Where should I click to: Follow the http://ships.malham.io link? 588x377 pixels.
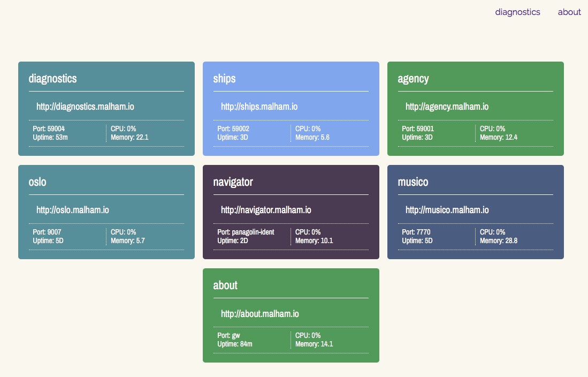click(x=259, y=107)
